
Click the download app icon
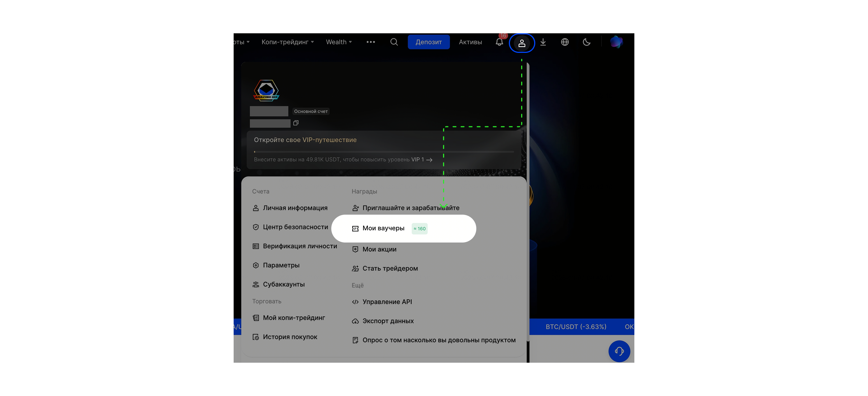click(543, 42)
